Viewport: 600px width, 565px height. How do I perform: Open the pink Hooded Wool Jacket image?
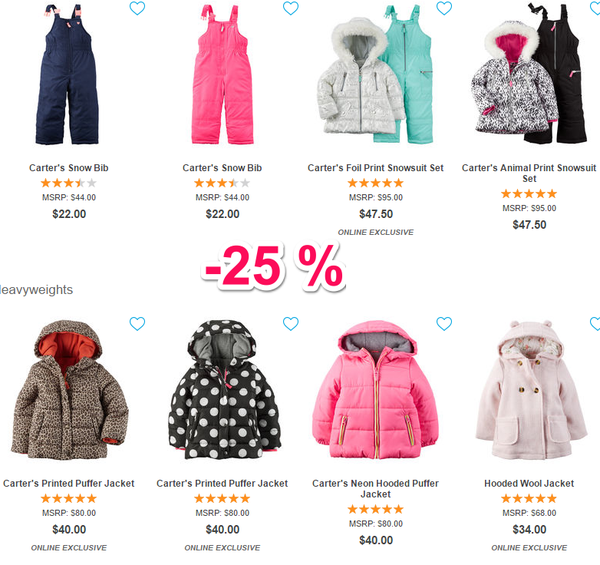(x=531, y=390)
